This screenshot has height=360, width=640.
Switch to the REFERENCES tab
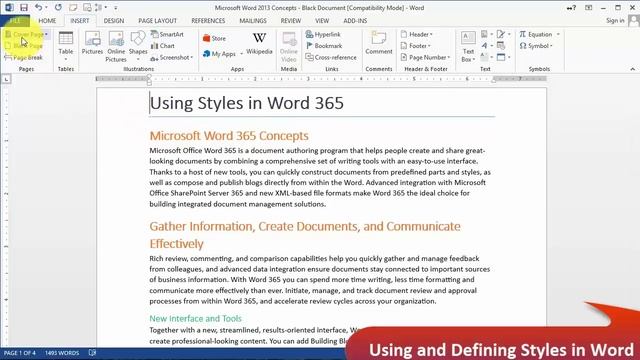click(x=208, y=21)
